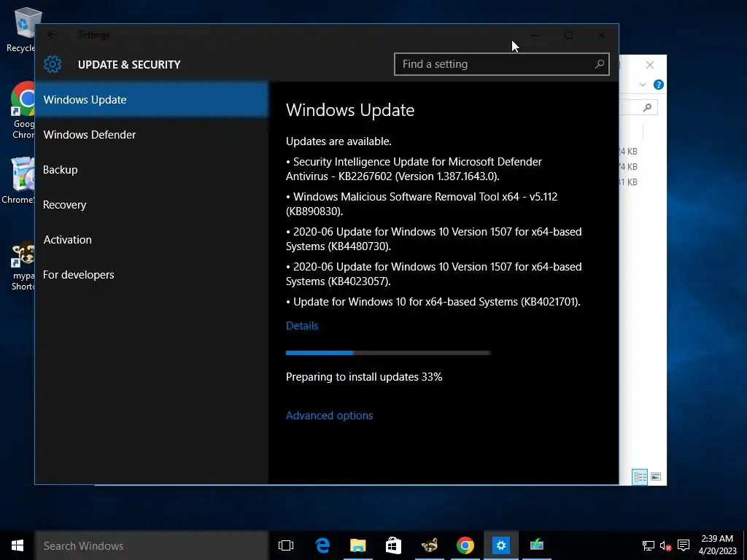Switch Explorer to details view icon
The height and width of the screenshot is (560, 747).
pos(640,477)
